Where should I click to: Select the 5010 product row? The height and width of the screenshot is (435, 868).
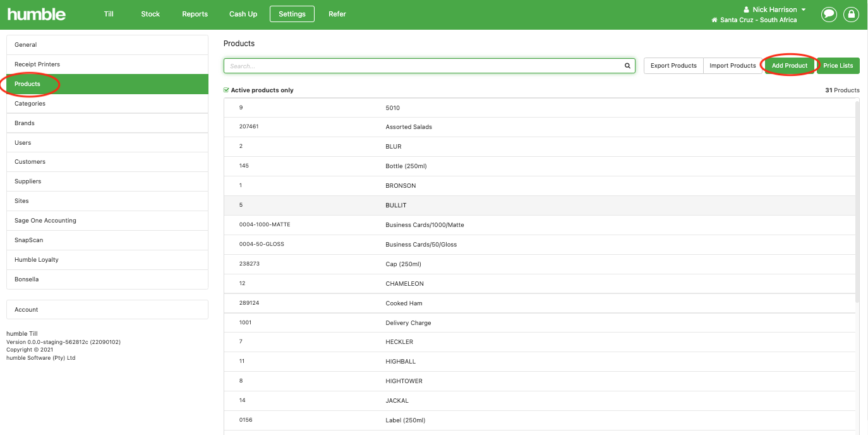point(539,108)
